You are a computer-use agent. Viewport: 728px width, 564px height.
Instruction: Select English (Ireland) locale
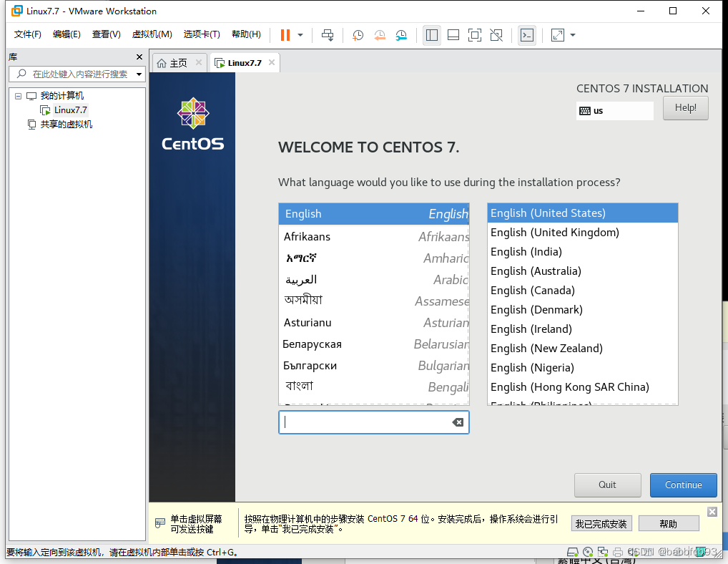(x=583, y=329)
